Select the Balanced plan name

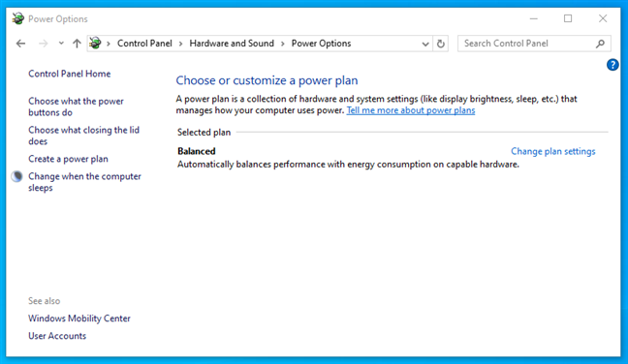(x=196, y=151)
